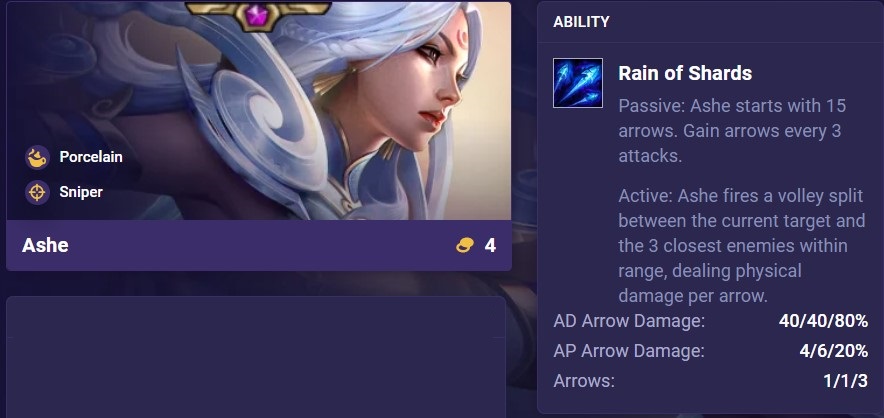Open the Sniper trait link
Image resolution: width=884 pixels, height=418 pixels.
point(81,192)
